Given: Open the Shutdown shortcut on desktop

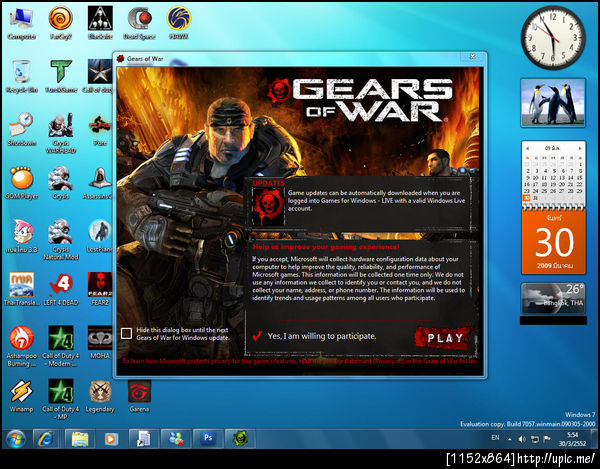Looking at the screenshot, I should pyautogui.click(x=21, y=129).
